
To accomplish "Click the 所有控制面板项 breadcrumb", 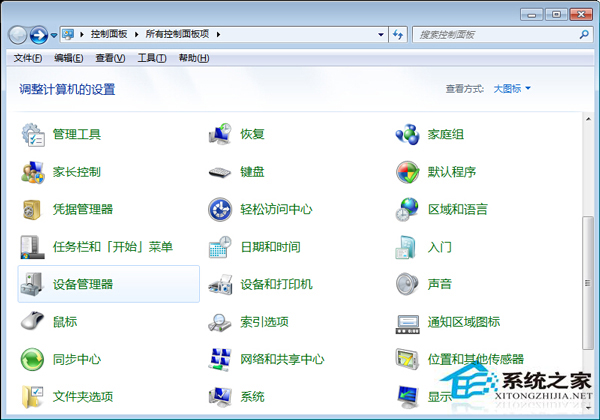I will (177, 34).
